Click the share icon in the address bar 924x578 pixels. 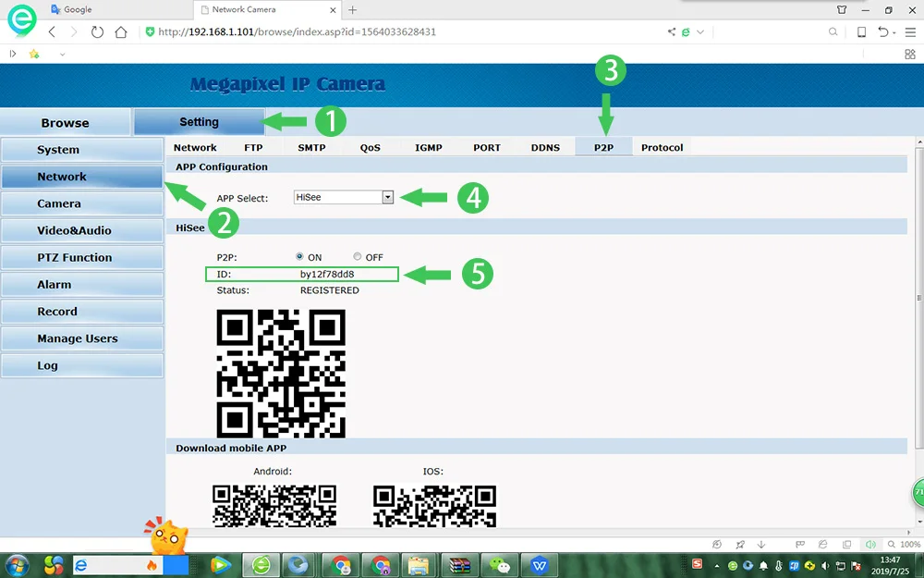click(x=671, y=31)
